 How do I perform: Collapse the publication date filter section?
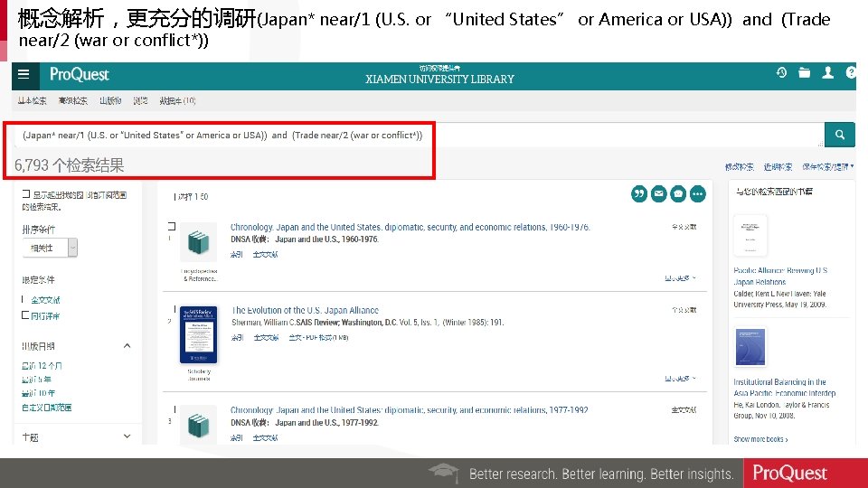(x=127, y=346)
